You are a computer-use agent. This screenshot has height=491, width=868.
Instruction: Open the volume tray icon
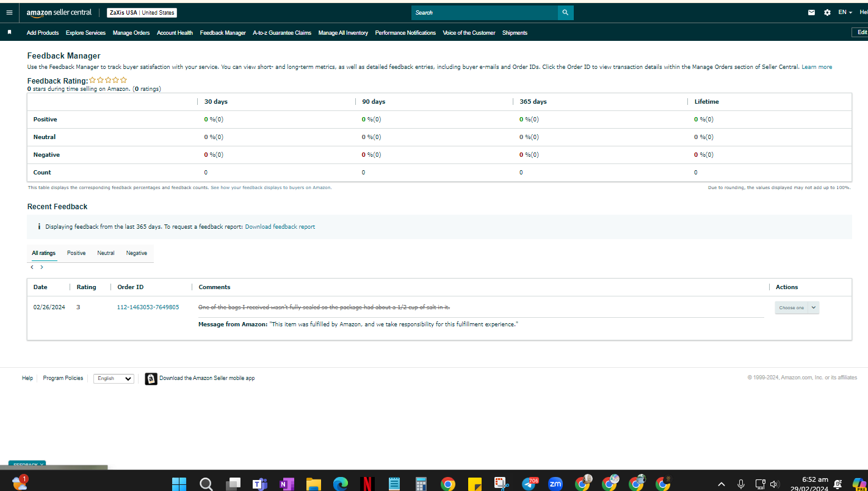pos(775,484)
